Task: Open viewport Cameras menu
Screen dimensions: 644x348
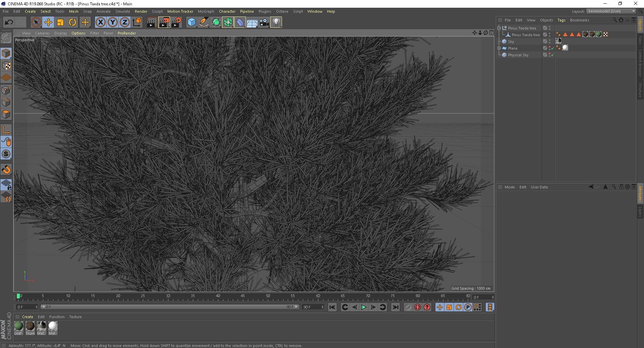Action: point(42,33)
